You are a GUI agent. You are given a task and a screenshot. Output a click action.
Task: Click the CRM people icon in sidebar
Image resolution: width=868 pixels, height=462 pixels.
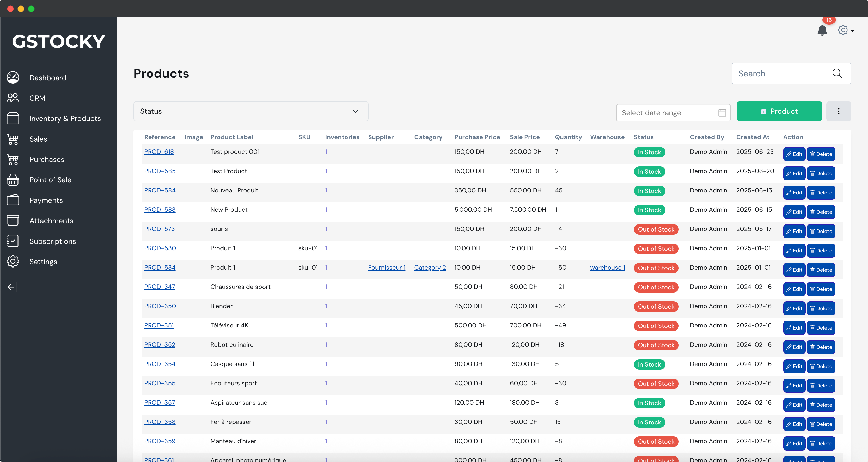coord(13,98)
